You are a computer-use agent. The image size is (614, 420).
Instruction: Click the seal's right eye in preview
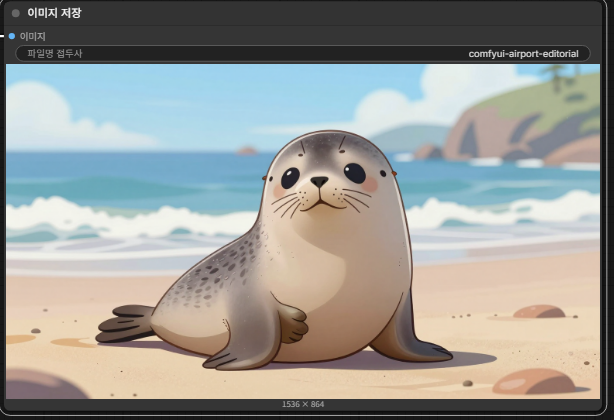(354, 173)
